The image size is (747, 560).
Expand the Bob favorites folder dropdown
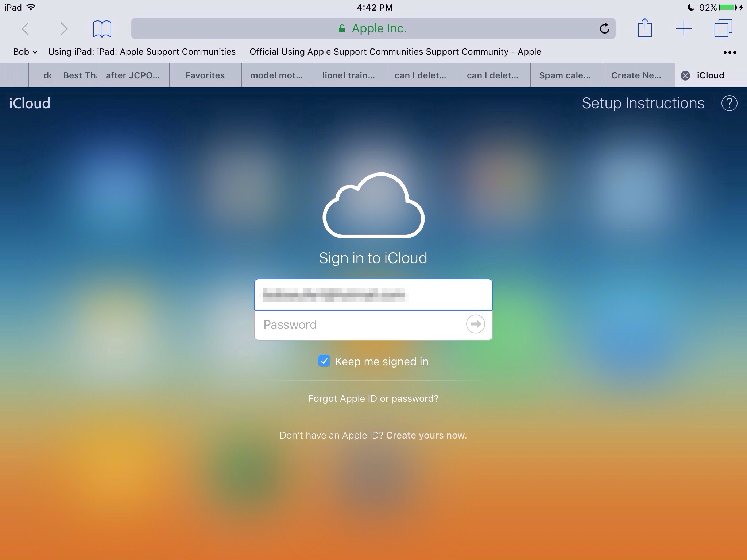tap(25, 52)
